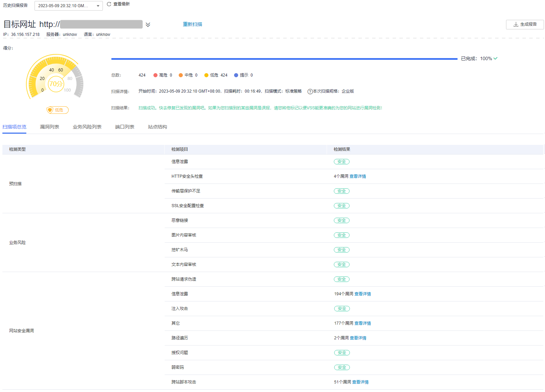The height and width of the screenshot is (392, 545).
Task: Click the refresh icon beside 查看最新
Action: point(109,4)
